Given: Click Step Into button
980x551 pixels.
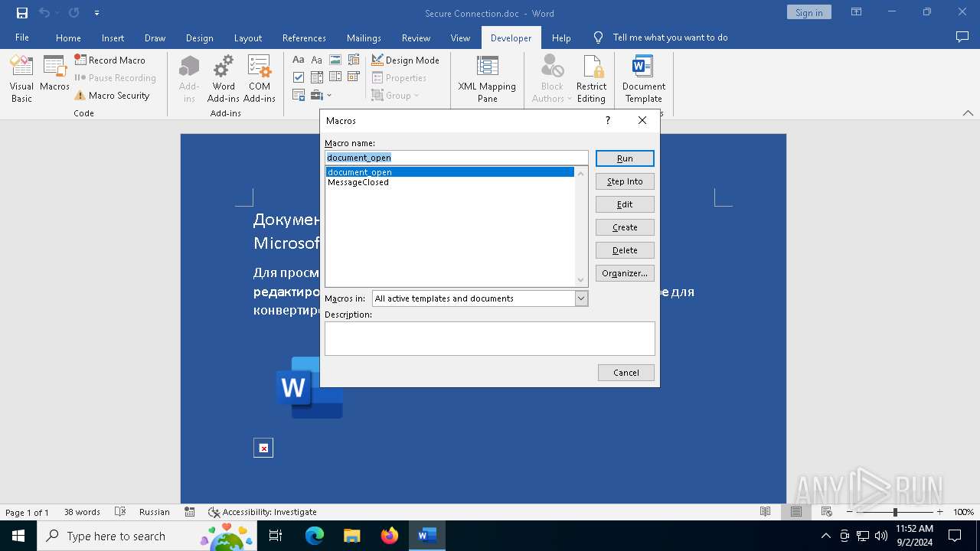Looking at the screenshot, I should pos(625,181).
